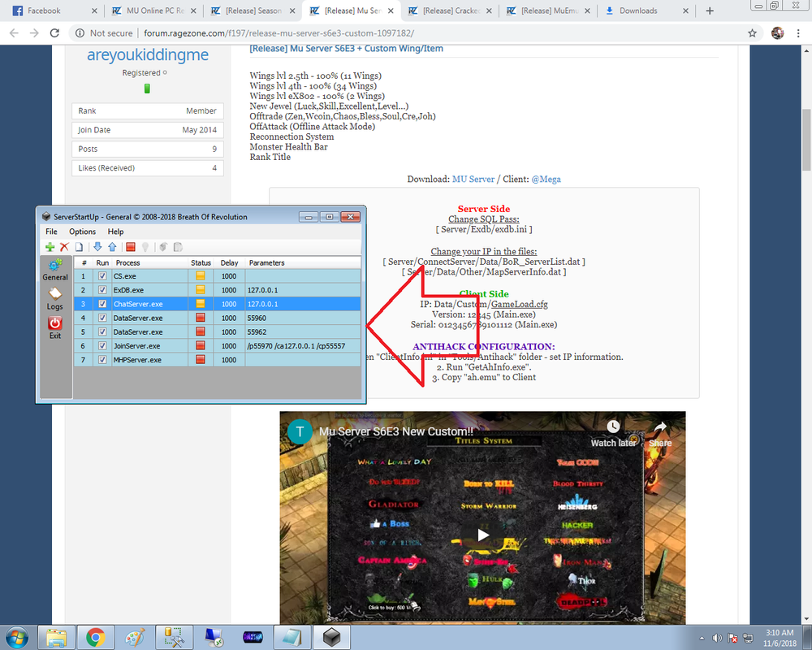
Task: Open areyoukiddingme user profile
Action: [148, 54]
